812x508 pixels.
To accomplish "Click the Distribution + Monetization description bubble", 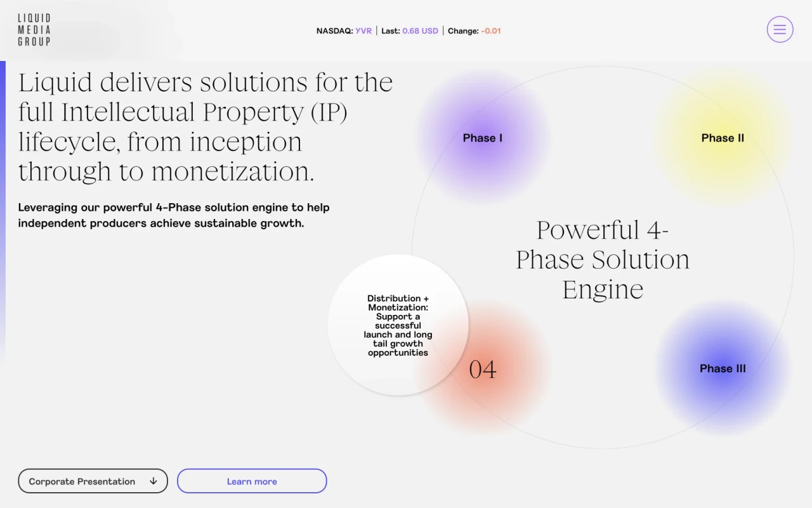I will 398,325.
